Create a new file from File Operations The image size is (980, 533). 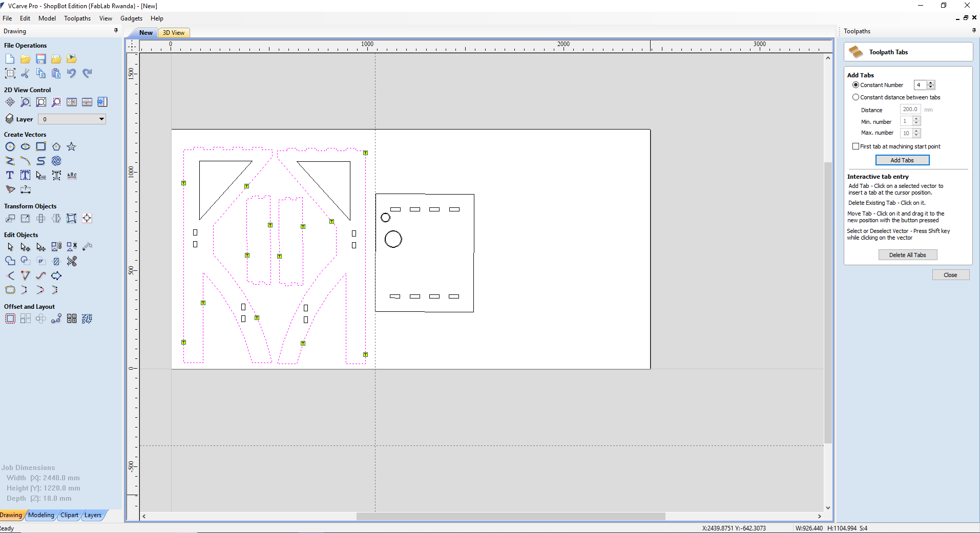pyautogui.click(x=10, y=59)
